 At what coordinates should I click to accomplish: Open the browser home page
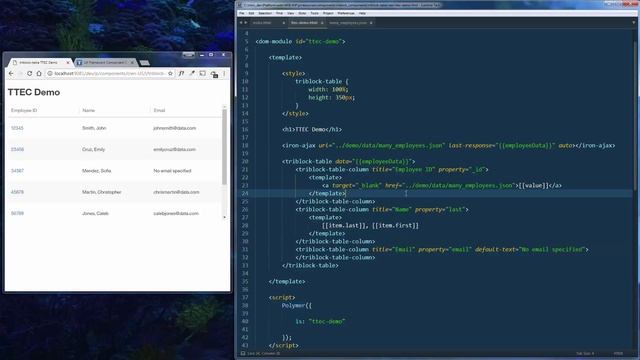point(39,73)
